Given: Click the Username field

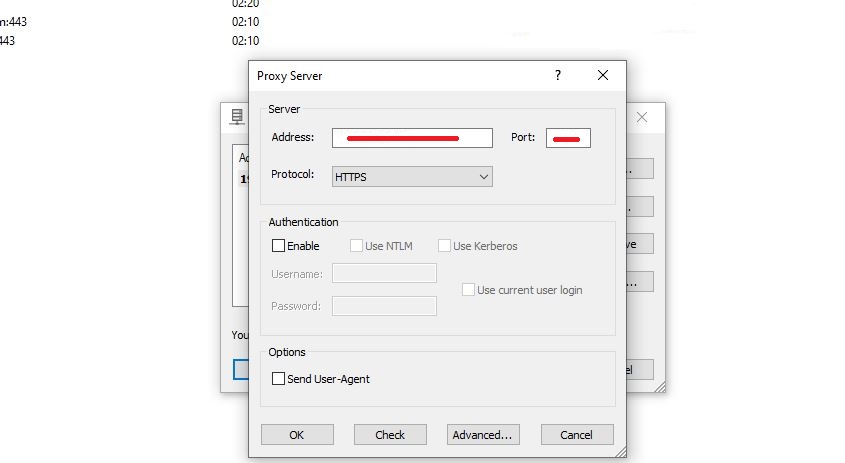Looking at the screenshot, I should click(x=384, y=273).
